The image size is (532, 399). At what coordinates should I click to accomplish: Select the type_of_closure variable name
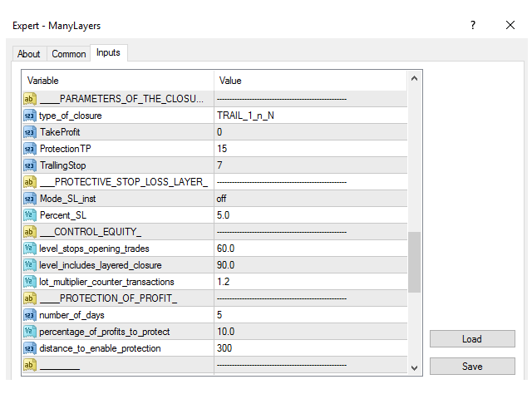pyautogui.click(x=71, y=116)
